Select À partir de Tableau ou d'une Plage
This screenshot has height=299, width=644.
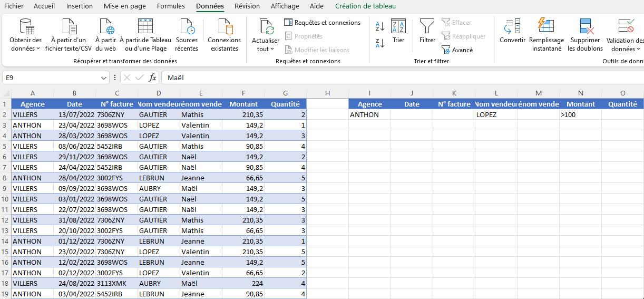pyautogui.click(x=145, y=35)
